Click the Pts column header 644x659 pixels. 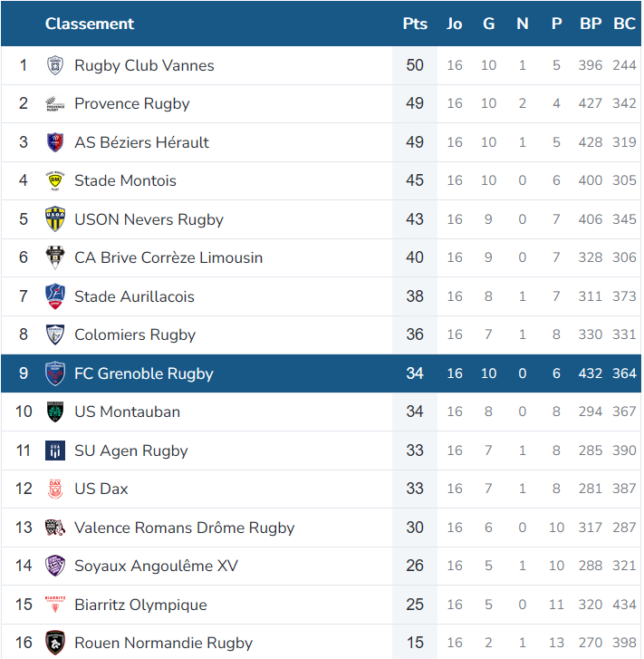coord(415,24)
